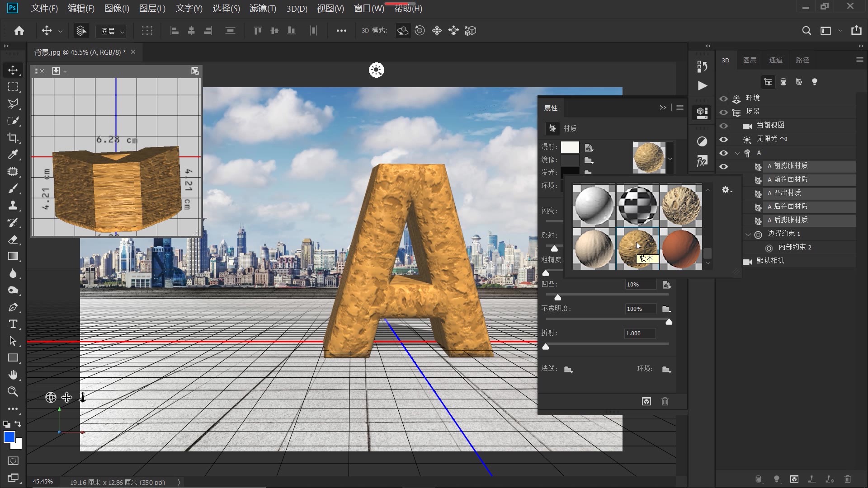Screen dimensions: 868x488
Task: Select the Polygonal Lasso tool
Action: pos(13,104)
